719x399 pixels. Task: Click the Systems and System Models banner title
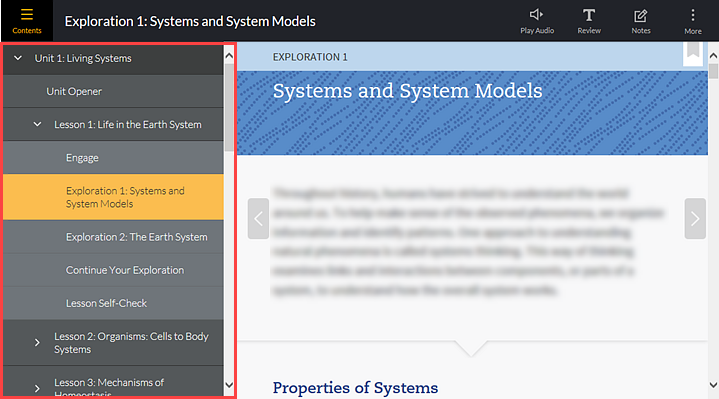tap(407, 91)
